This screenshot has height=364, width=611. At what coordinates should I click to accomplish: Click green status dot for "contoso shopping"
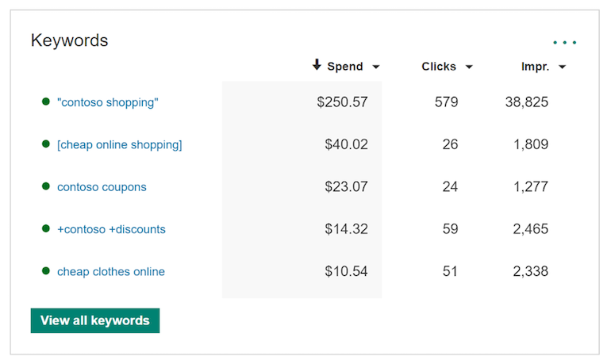46,102
